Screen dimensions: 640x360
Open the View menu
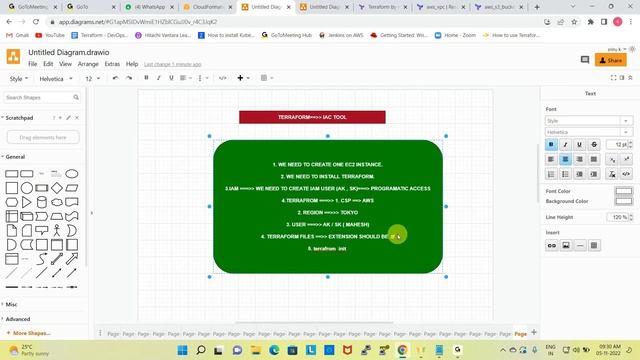coord(65,64)
